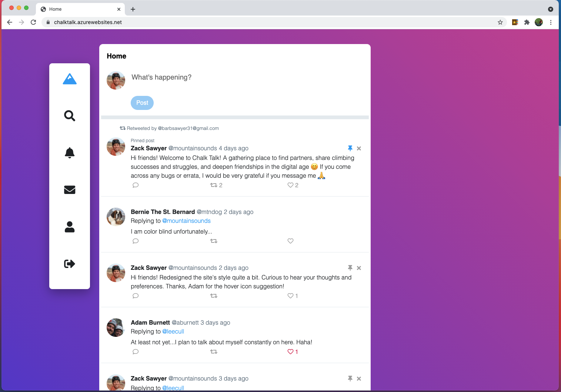Unlike Adam Burnett's post
This screenshot has height=392, width=561.
pyautogui.click(x=293, y=352)
